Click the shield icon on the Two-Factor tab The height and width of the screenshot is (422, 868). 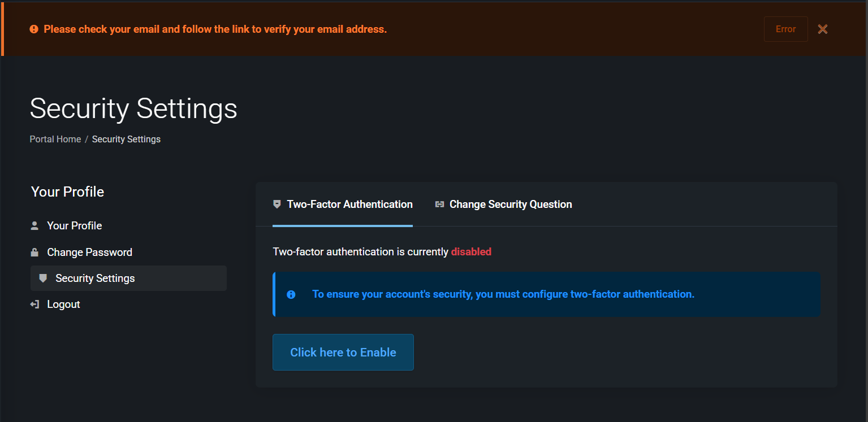click(x=277, y=205)
